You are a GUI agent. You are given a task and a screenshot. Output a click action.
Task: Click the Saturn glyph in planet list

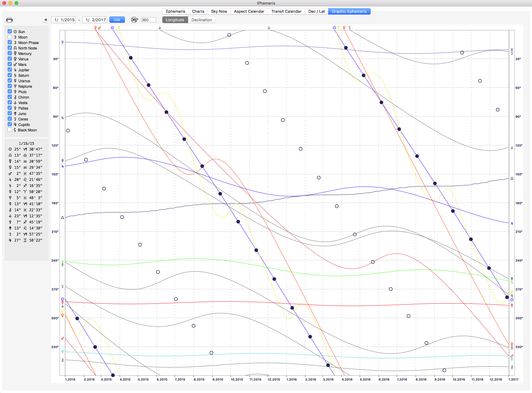[x=15, y=75]
